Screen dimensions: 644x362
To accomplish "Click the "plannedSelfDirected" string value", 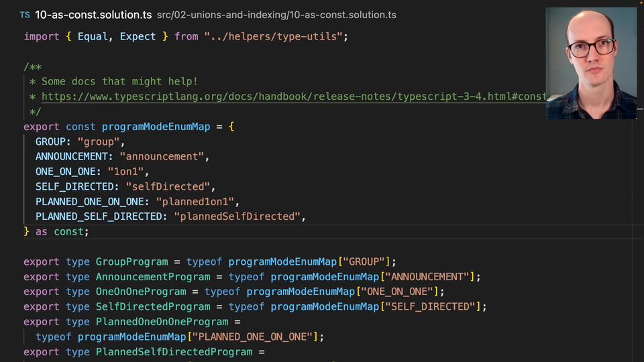I will tap(237, 217).
